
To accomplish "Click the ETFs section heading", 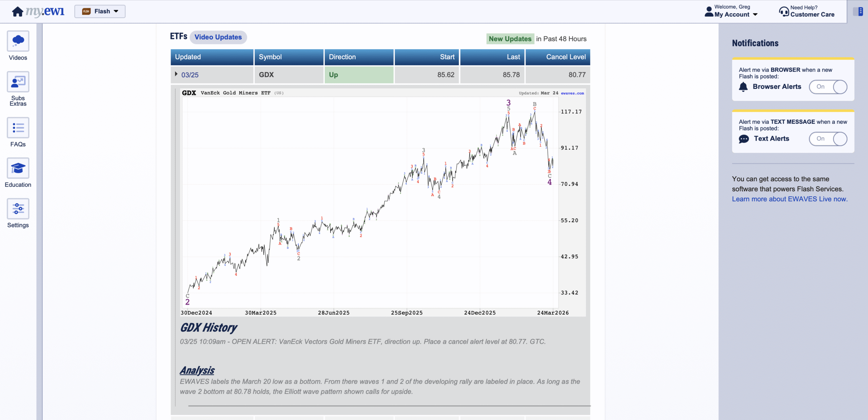I will pos(179,36).
